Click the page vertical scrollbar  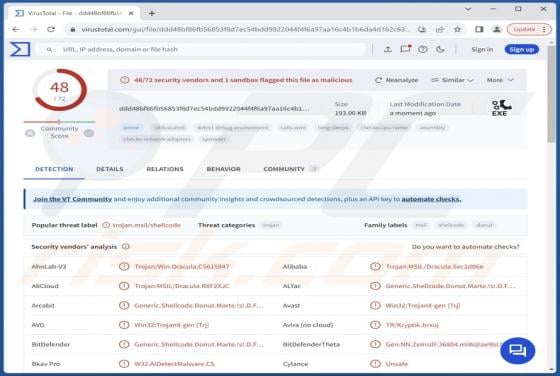tap(551, 94)
